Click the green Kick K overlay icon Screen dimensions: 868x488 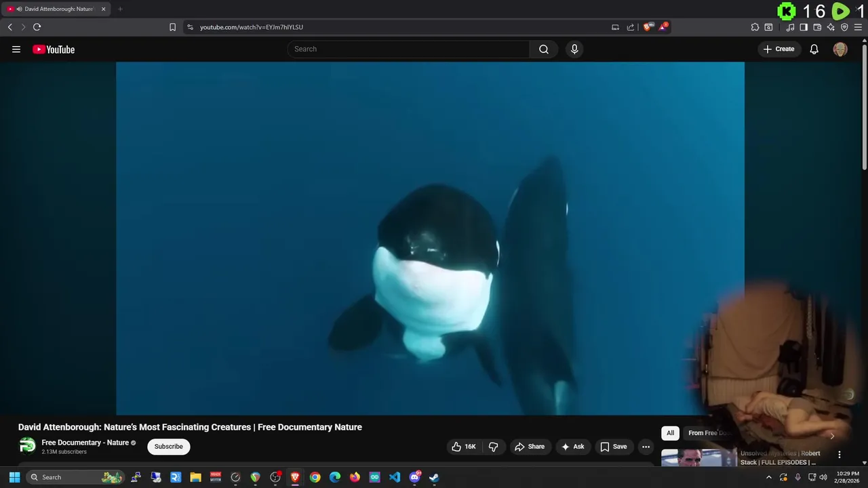tap(787, 11)
